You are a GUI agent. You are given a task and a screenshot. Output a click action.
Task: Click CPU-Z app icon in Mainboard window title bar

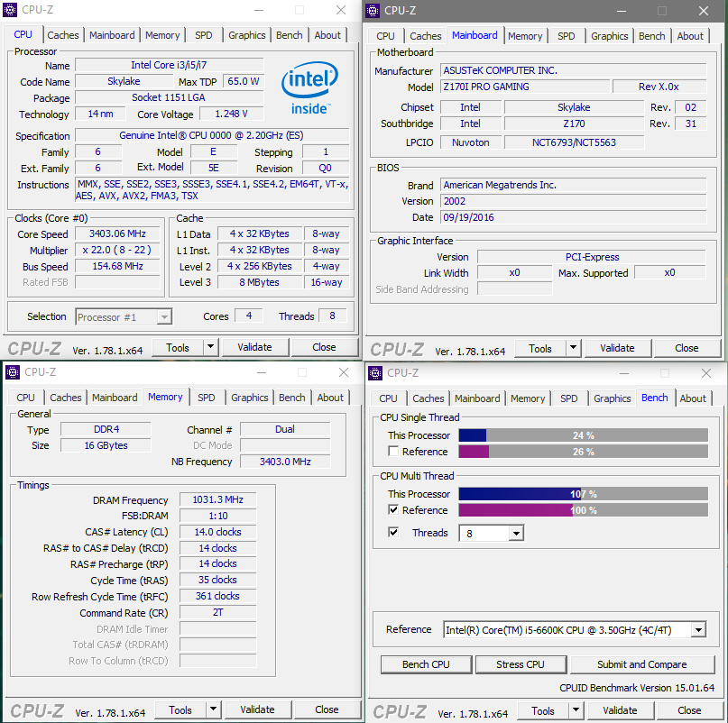[373, 10]
